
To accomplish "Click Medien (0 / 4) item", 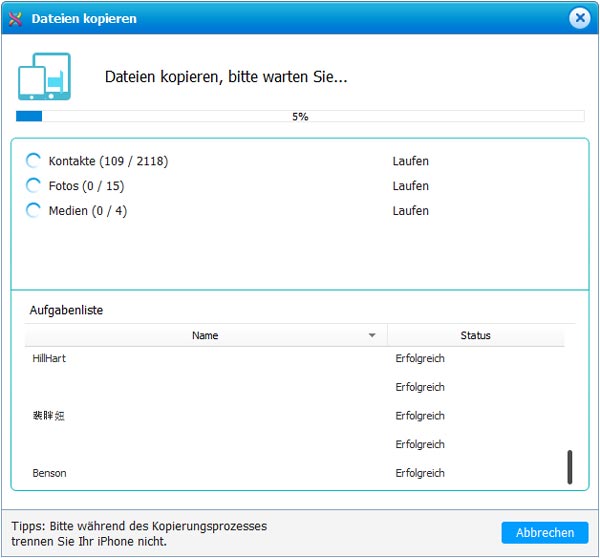I will coord(87,211).
